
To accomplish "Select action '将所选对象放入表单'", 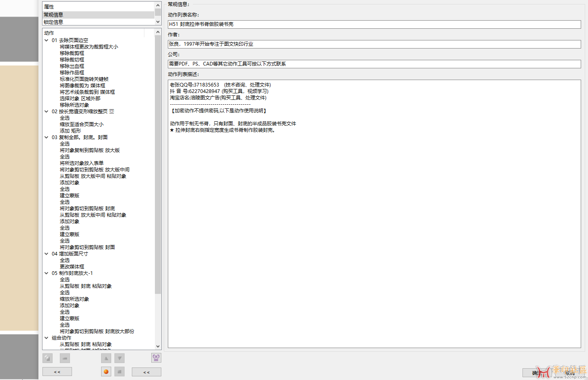I will click(x=82, y=163).
